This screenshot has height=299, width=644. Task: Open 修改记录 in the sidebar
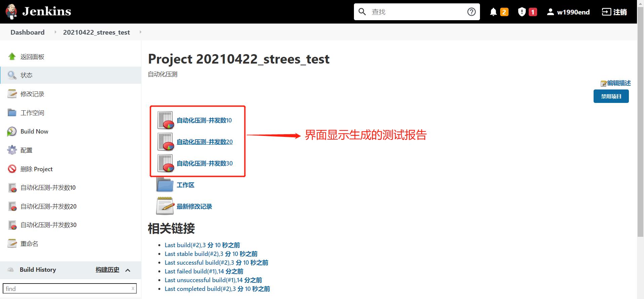tap(32, 94)
